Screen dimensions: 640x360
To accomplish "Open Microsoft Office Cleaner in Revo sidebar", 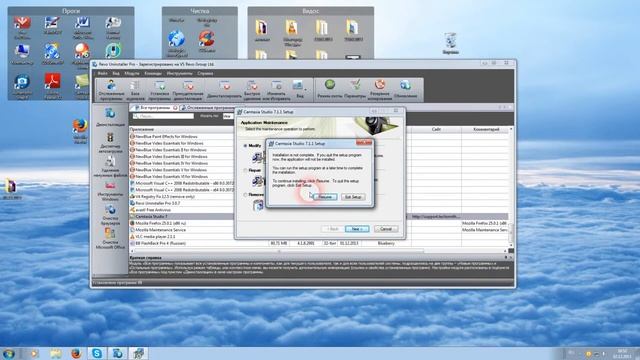I will [x=110, y=238].
